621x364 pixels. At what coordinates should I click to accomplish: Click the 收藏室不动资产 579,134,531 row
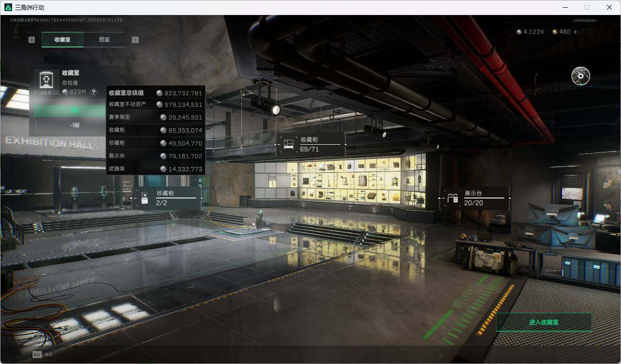coord(155,105)
